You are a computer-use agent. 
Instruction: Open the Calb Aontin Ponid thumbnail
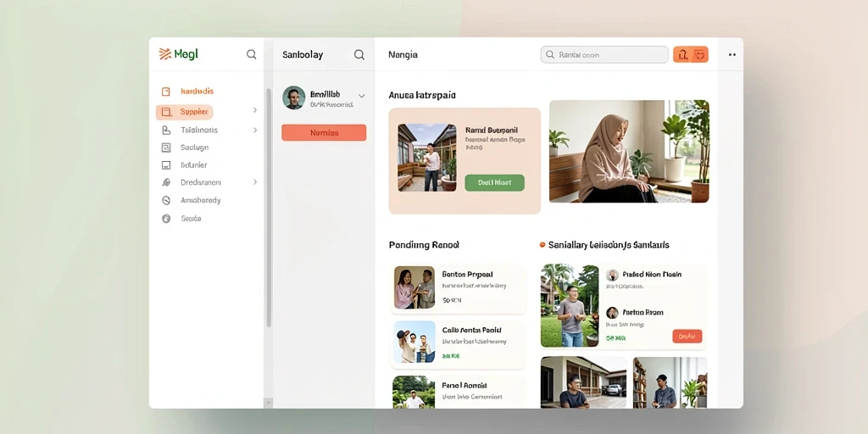(415, 342)
